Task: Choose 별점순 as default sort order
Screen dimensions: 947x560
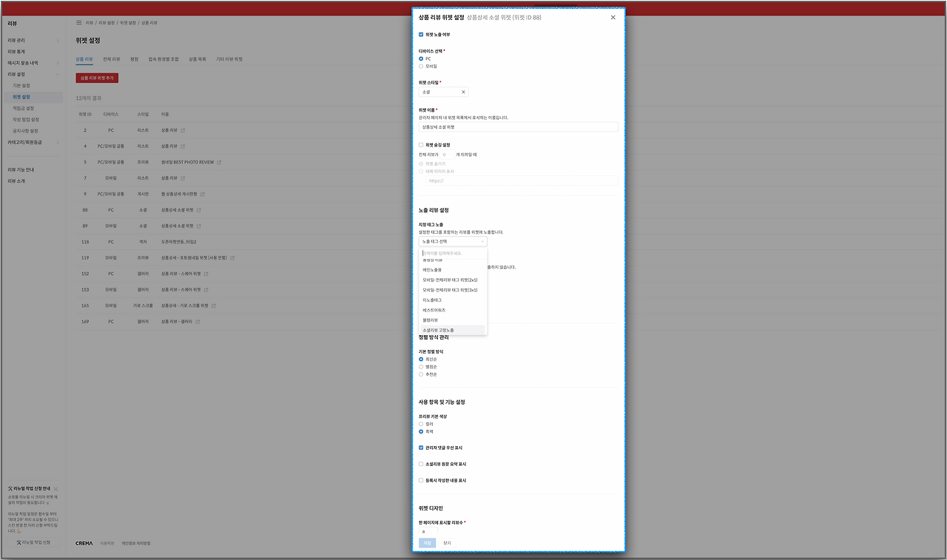Action: coord(421,367)
